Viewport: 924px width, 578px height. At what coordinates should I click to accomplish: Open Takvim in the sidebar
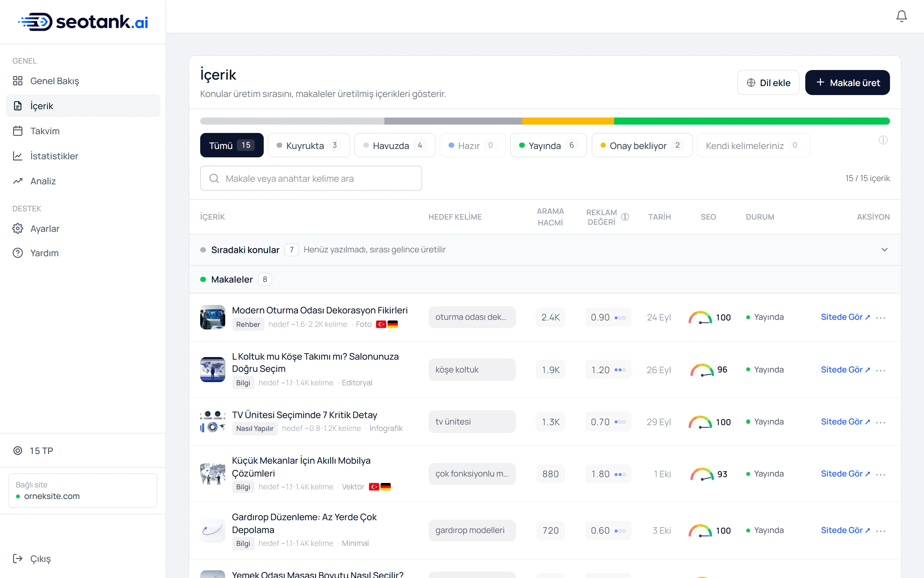pos(83,131)
